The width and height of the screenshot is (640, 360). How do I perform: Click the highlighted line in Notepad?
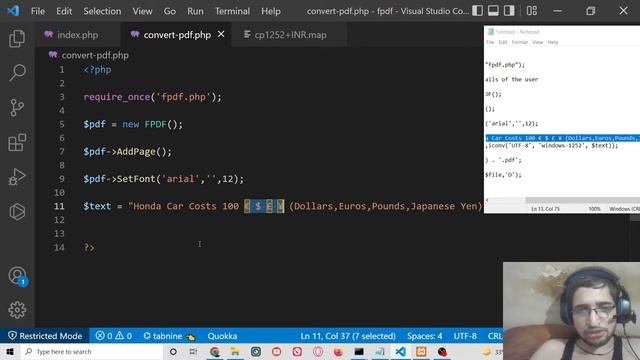coord(562,138)
